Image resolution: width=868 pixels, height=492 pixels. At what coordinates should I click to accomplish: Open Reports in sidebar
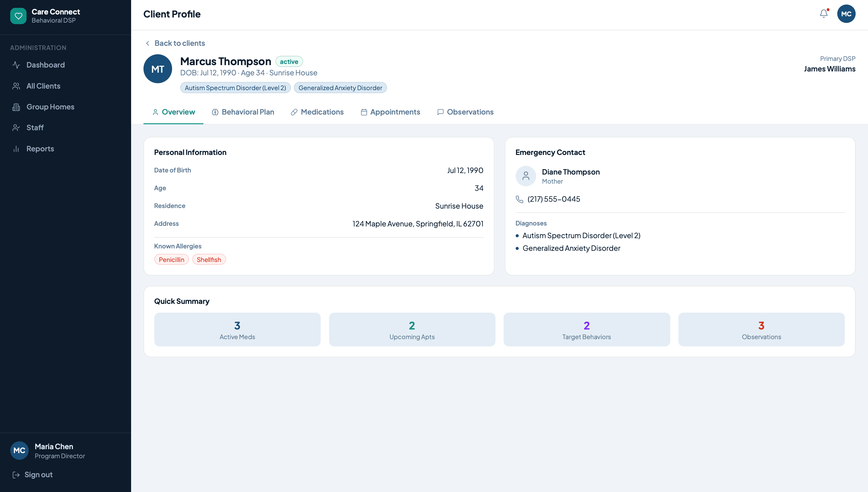65,149
